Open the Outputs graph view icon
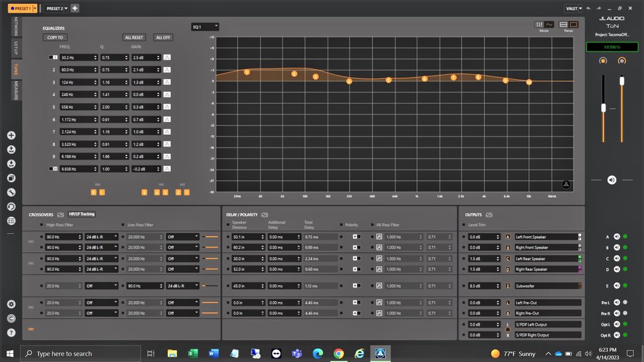Image resolution: width=644 pixels, height=362 pixels. point(489,215)
